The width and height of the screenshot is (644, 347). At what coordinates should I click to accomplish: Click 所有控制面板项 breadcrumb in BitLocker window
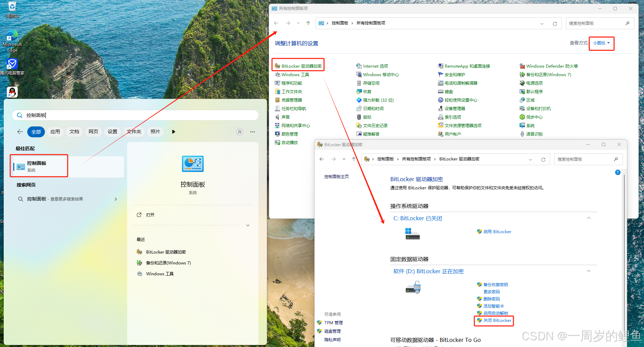pyautogui.click(x=416, y=159)
